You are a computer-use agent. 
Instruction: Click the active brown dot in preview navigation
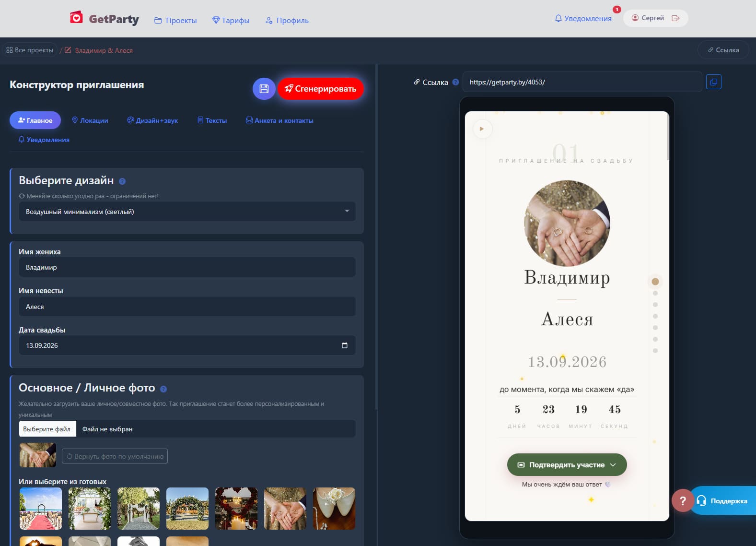(x=655, y=282)
